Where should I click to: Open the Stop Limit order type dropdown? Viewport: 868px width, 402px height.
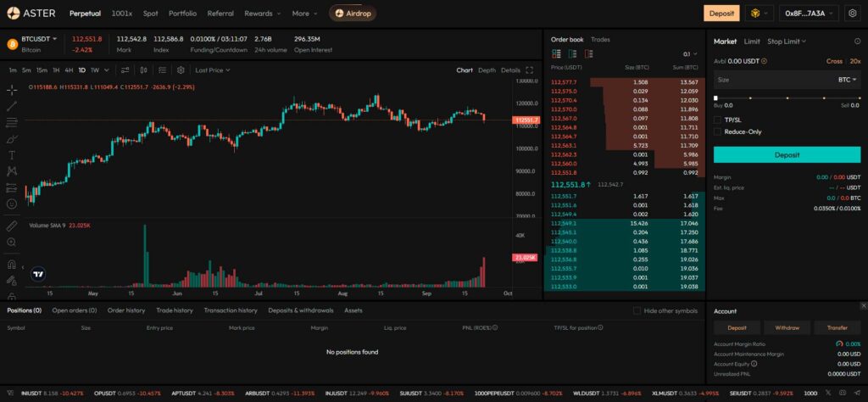(786, 41)
